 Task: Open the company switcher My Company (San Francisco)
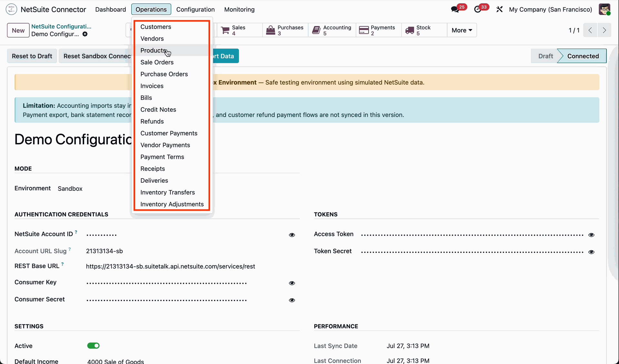click(550, 9)
